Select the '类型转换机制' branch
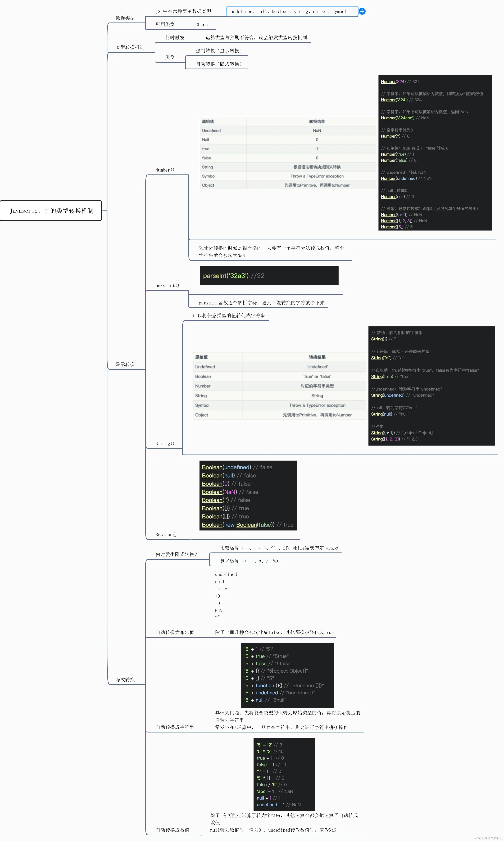 click(130, 47)
